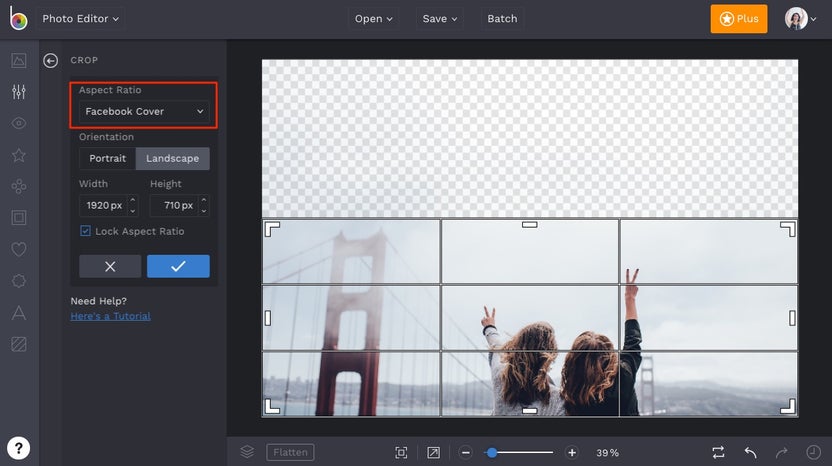Viewport: 832px width, 466px height.
Task: Open the history clock icon
Action: 813,452
